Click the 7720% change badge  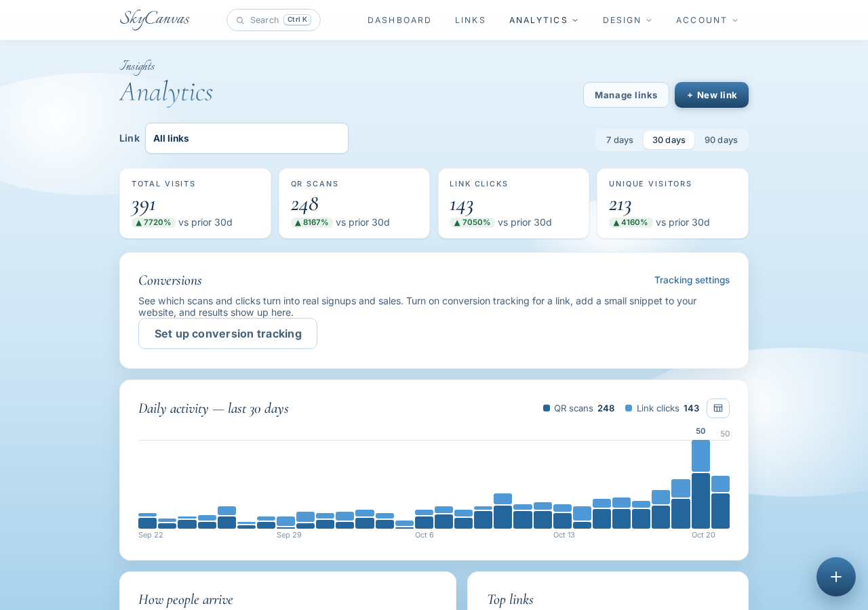[153, 222]
